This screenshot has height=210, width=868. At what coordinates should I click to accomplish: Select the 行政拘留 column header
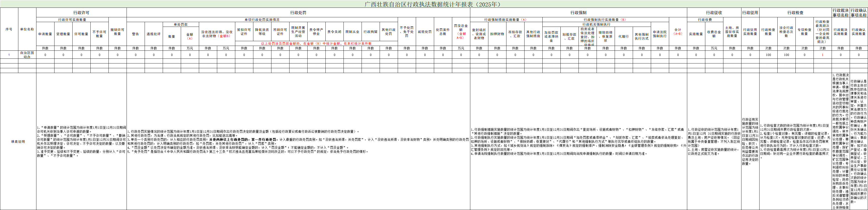(x=371, y=32)
